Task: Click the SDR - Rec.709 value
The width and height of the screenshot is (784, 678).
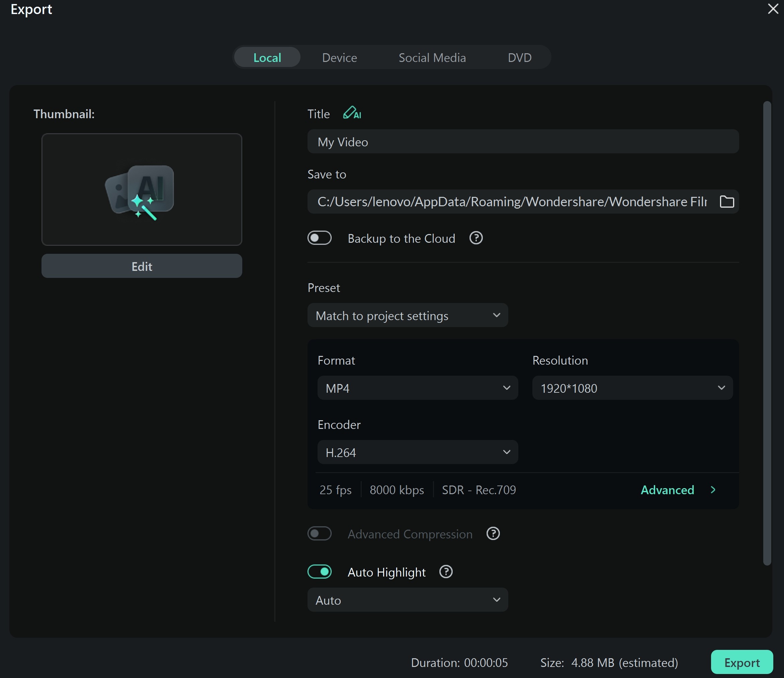Action: (x=478, y=490)
